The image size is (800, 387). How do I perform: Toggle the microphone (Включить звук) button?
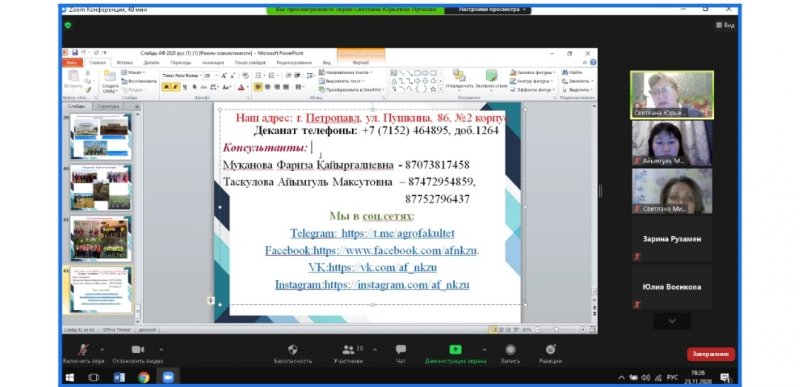(83, 350)
